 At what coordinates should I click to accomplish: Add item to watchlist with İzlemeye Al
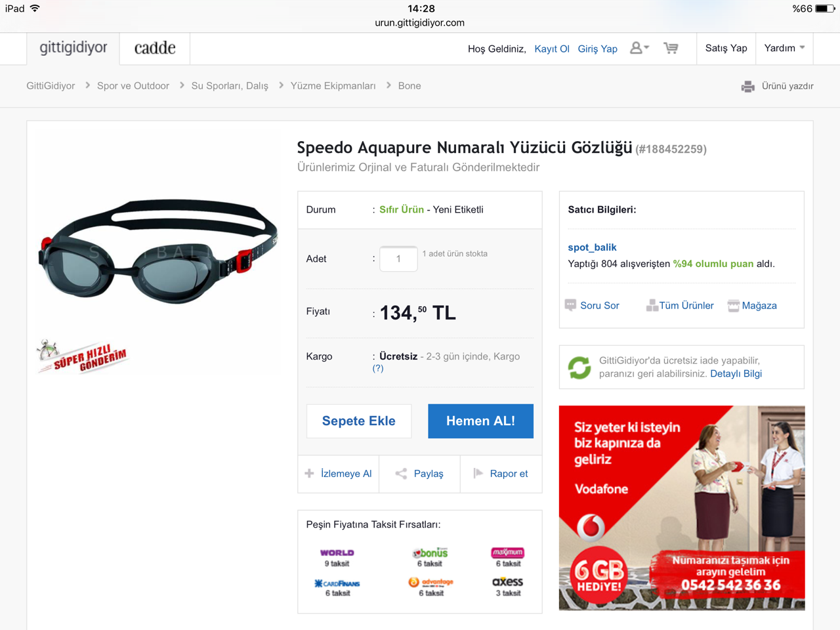pos(339,473)
